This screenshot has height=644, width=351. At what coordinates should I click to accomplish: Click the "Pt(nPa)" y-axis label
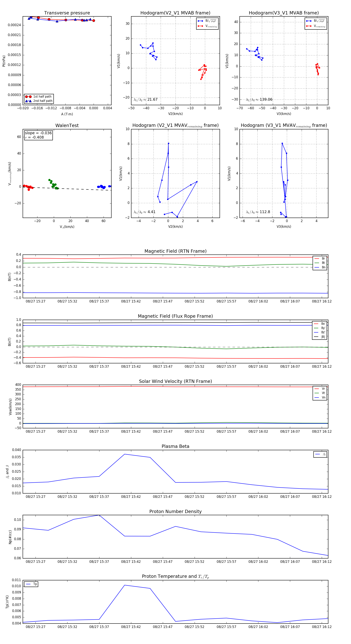coord(4,61)
